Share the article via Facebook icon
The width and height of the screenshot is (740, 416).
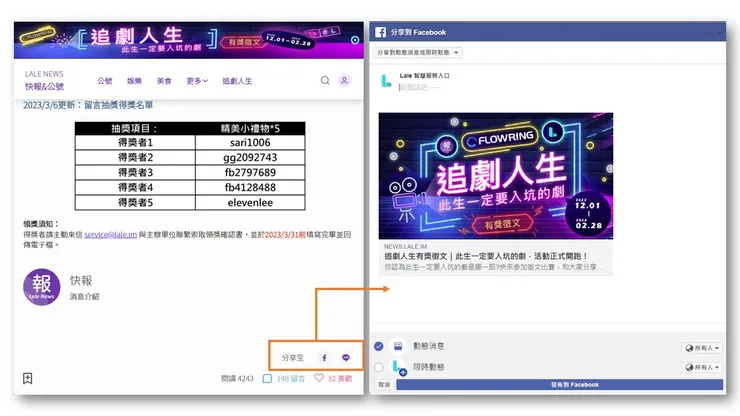tap(324, 358)
